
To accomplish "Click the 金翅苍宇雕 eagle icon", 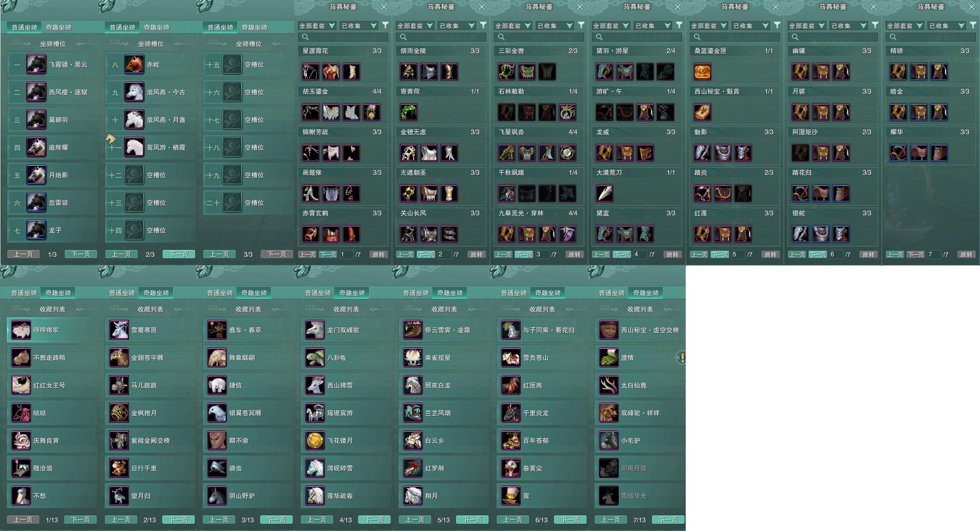I will (119, 357).
